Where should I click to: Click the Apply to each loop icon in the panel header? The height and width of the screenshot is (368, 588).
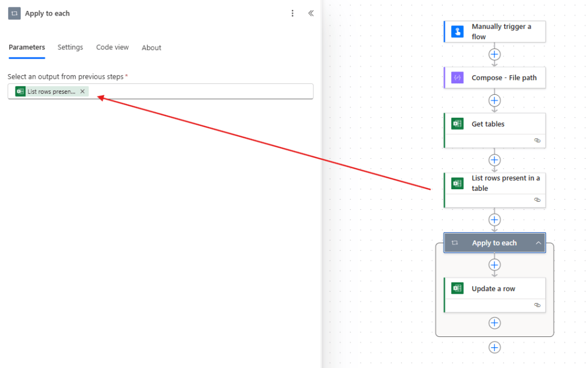click(14, 13)
